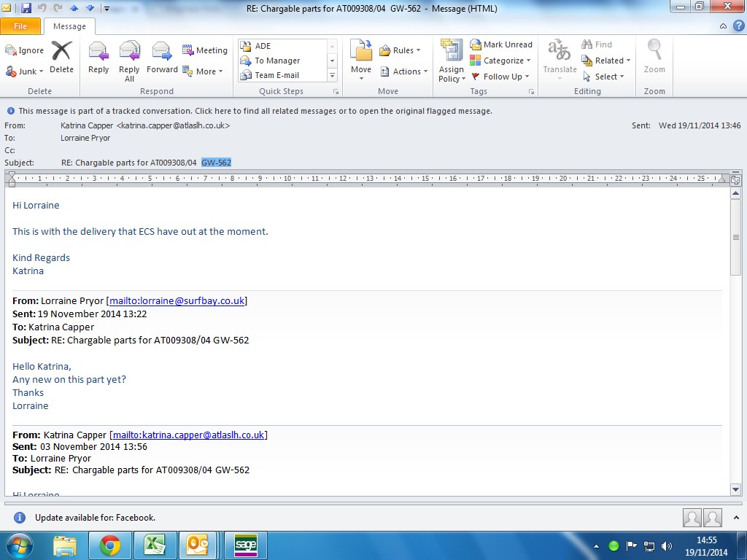
Task: Click the Reply icon in the ribbon
Action: point(98,58)
